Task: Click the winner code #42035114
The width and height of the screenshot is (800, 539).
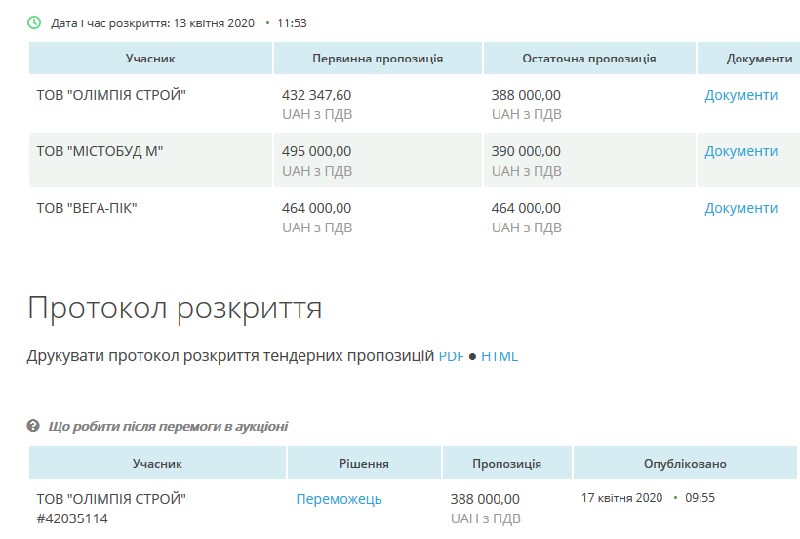Action: (72, 518)
